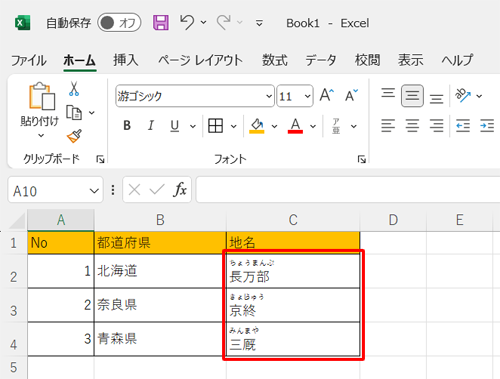Switch to the ホーム tab
500x379 pixels.
click(x=80, y=60)
